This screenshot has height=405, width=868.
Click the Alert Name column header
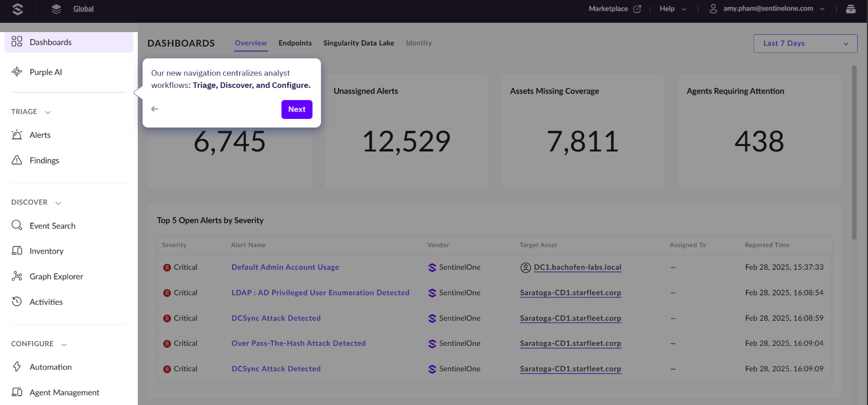(x=248, y=245)
